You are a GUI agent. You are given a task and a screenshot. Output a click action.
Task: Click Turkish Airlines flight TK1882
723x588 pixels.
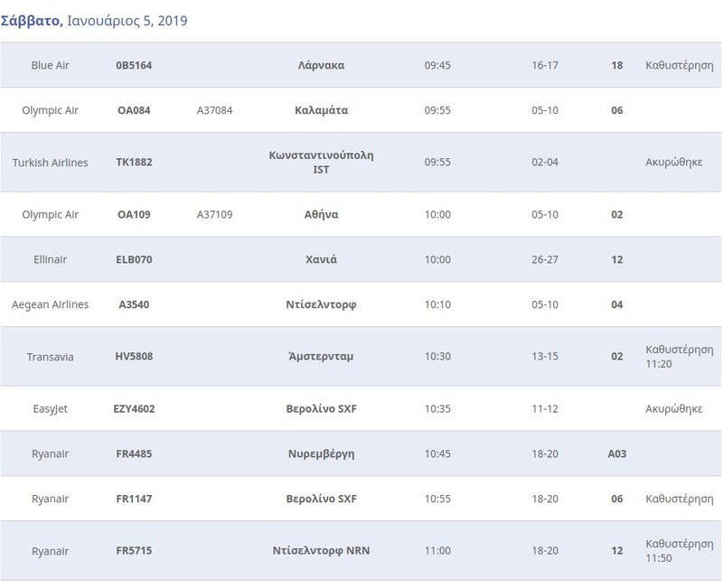coord(134,162)
